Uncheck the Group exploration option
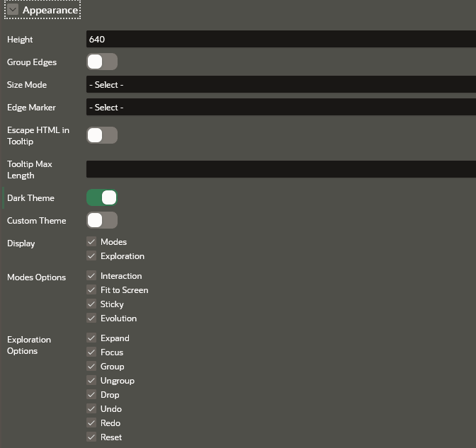This screenshot has height=448, width=476. [91, 367]
